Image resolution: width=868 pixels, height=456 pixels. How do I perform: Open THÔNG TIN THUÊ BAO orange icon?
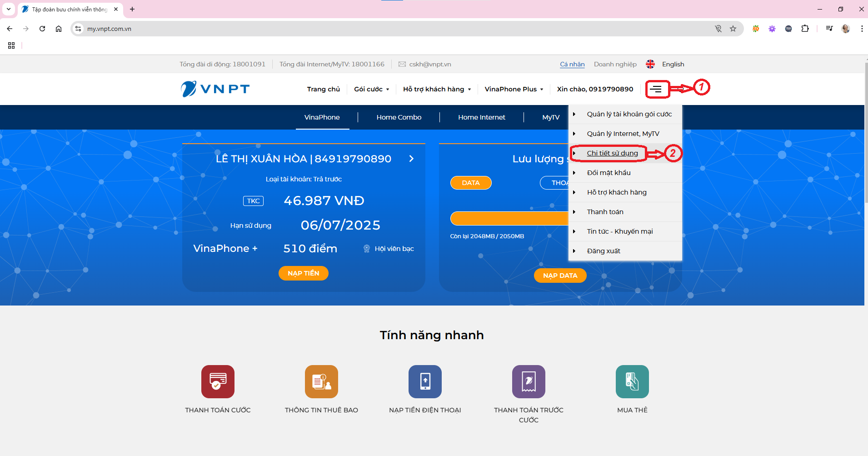321,381
